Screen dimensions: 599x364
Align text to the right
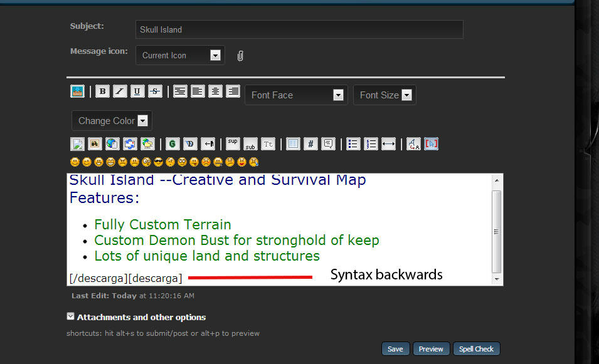click(x=233, y=91)
